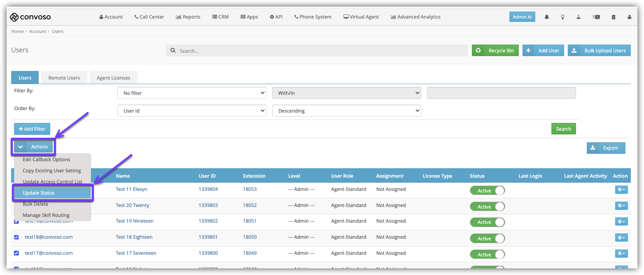
Task: Uncheck the test19@convoso.com row checkbox
Action: tap(16, 221)
